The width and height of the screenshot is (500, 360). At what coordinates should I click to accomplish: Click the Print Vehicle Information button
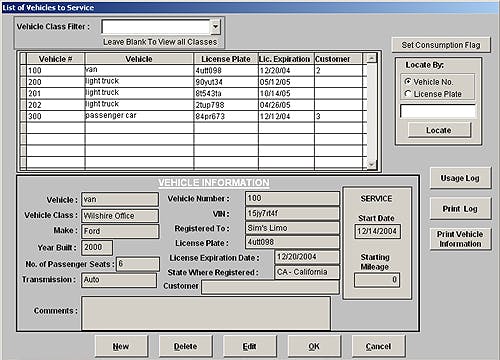(x=460, y=239)
